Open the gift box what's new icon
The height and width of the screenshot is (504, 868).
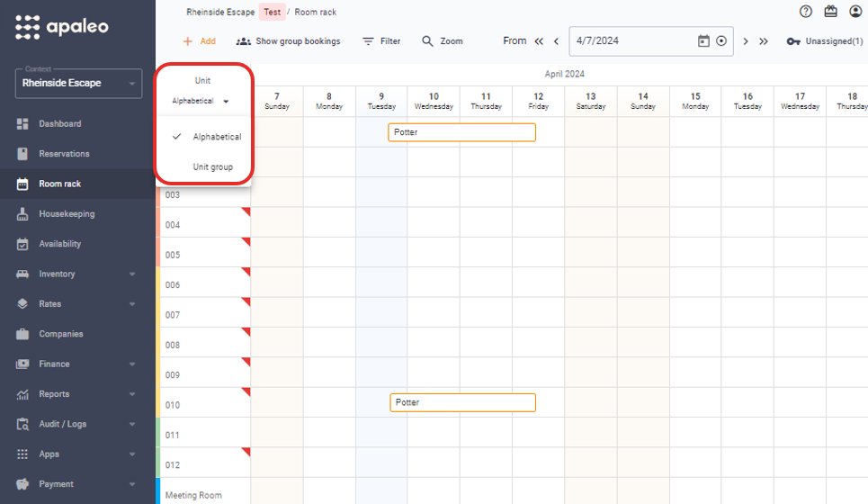click(x=830, y=12)
